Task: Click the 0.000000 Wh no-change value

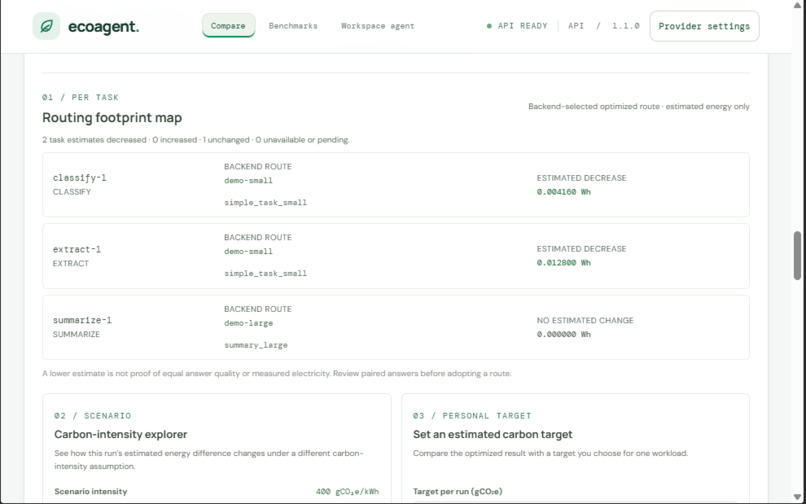Action: click(x=564, y=334)
